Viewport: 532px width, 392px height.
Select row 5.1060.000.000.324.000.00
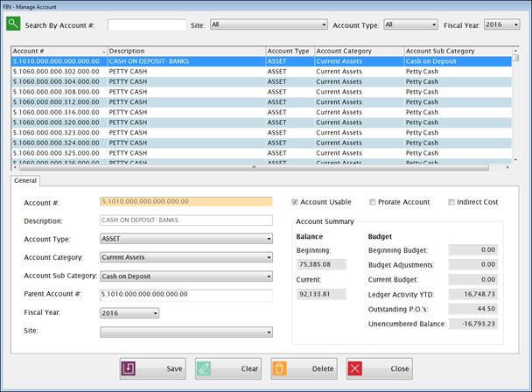(x=262, y=143)
